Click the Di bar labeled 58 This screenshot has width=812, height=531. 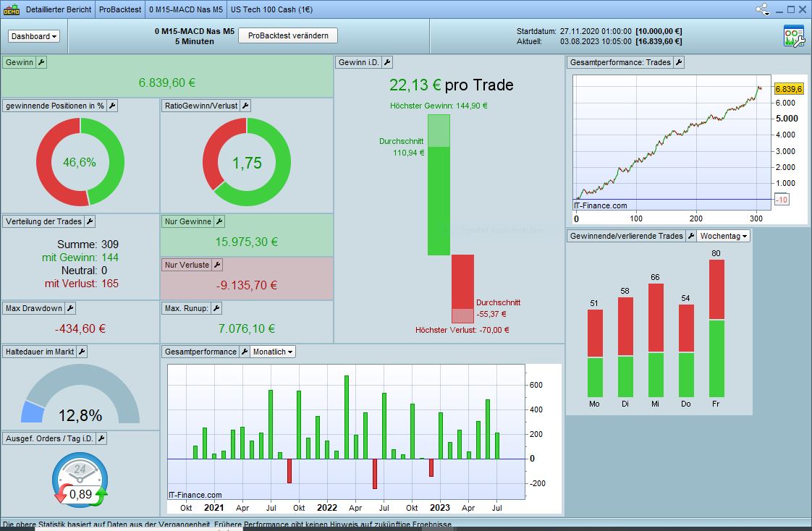tap(625, 347)
